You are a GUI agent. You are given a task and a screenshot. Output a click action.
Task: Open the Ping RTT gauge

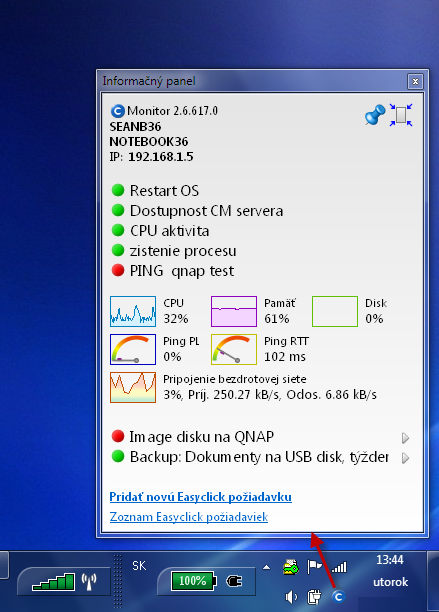[234, 349]
